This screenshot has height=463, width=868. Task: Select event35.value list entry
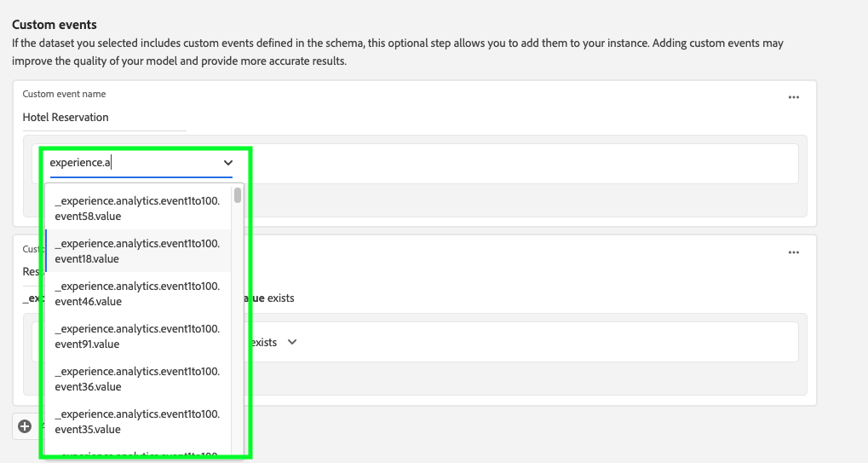(x=137, y=421)
